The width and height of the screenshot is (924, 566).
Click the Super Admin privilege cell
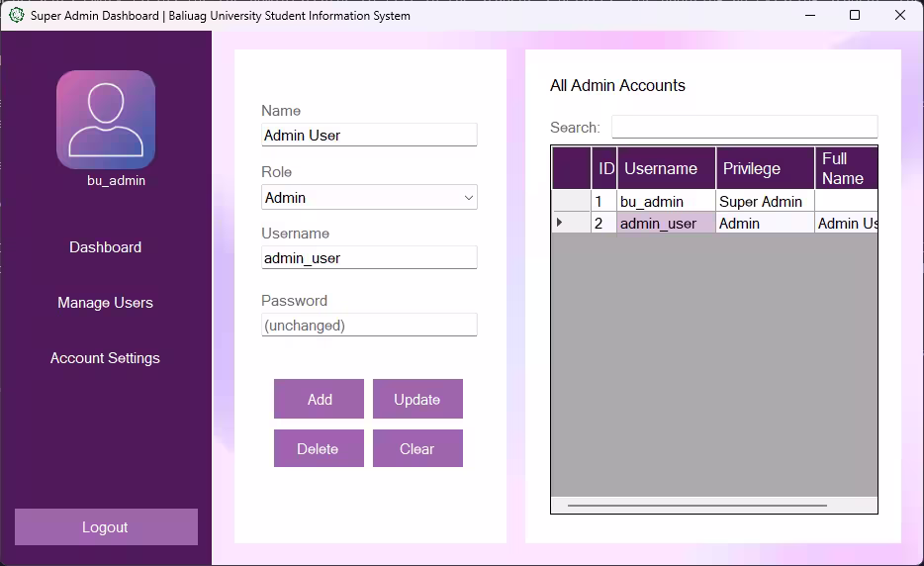766,201
